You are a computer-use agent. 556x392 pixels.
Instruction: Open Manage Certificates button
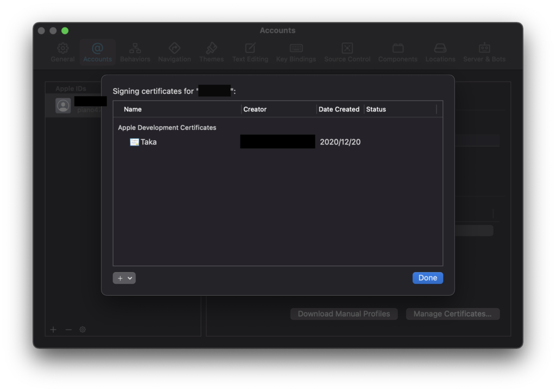[452, 314]
